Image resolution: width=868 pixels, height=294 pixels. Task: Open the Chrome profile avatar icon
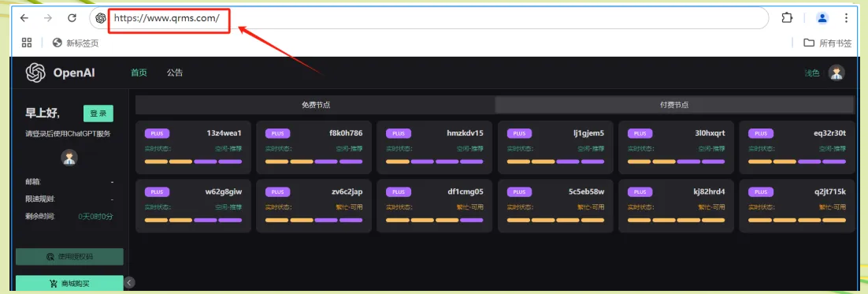click(822, 18)
